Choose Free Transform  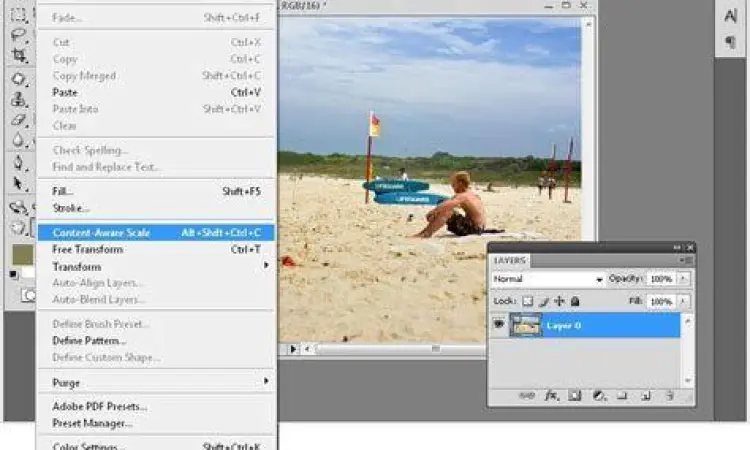(156, 249)
